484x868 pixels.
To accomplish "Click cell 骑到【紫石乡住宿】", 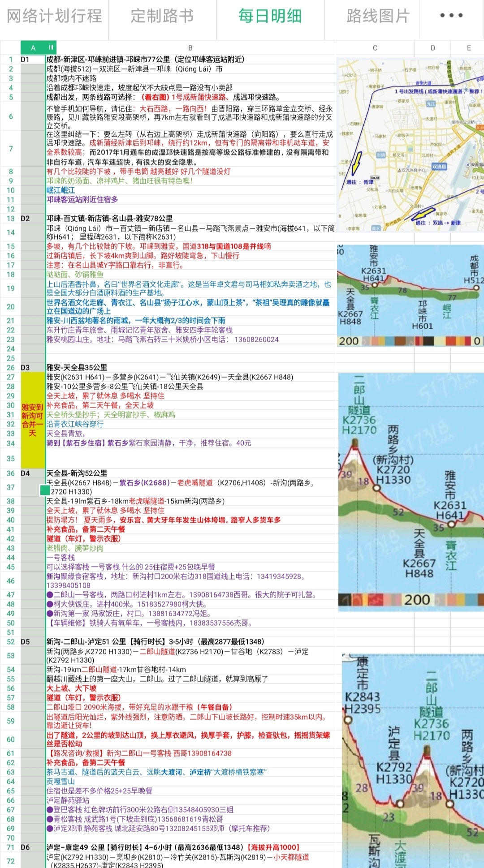I will [x=190, y=443].
